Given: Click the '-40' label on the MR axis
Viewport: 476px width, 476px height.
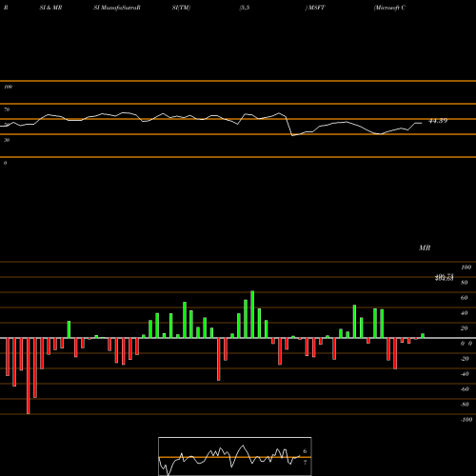Looking at the screenshot, I should [465, 374].
